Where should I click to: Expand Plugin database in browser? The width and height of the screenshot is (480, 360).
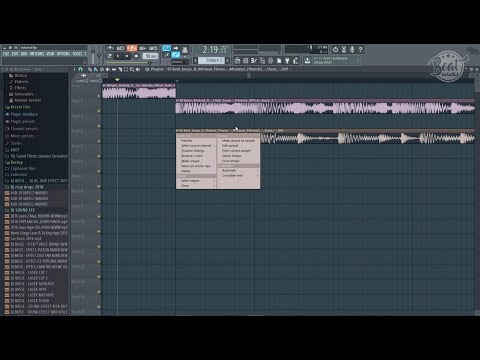[24, 114]
